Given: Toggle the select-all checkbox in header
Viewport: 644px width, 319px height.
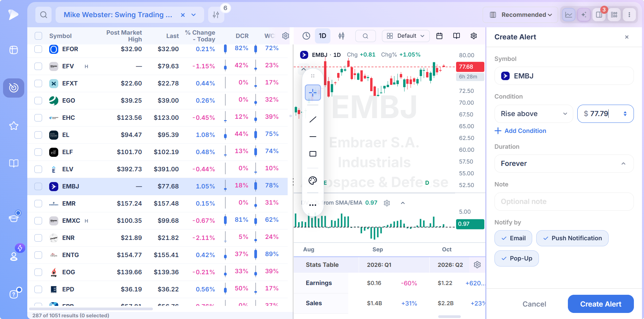Looking at the screenshot, I should pyautogui.click(x=38, y=36).
